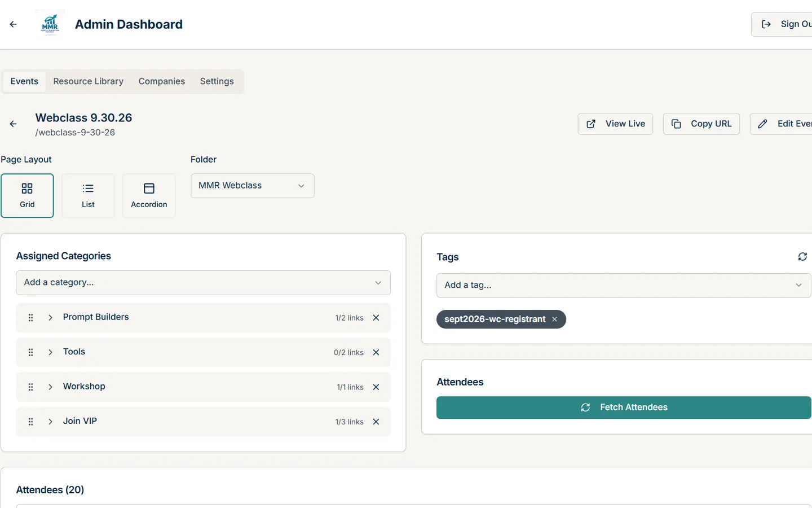This screenshot has width=812, height=508.
Task: Click the Assigned Categories heading
Action: coord(64,256)
